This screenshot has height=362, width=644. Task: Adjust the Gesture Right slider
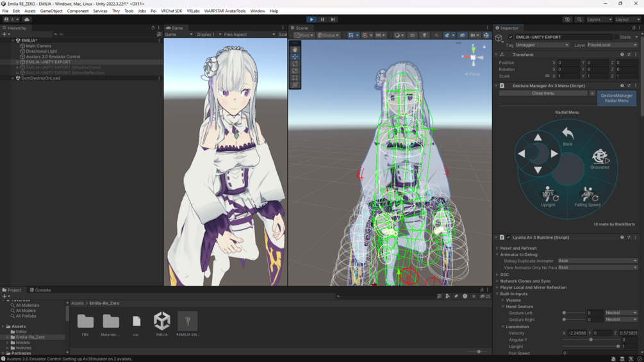coord(574,319)
